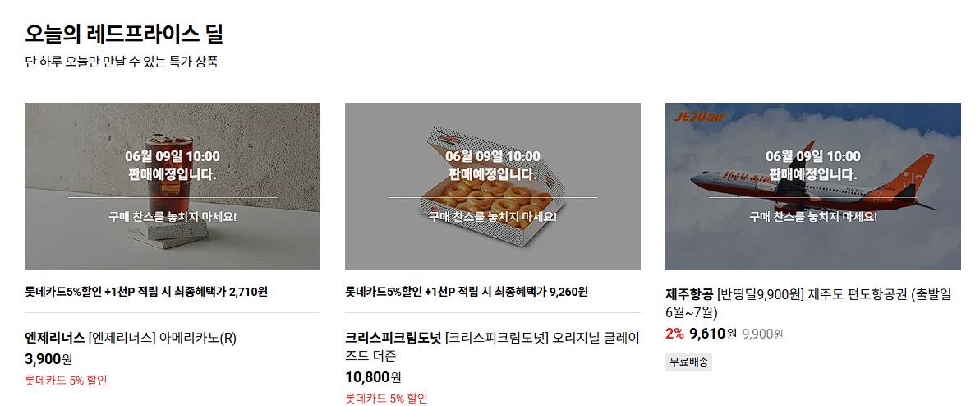Open the Angel-in-us Americano product thumbnail
The height and width of the screenshot is (406, 980).
(173, 186)
